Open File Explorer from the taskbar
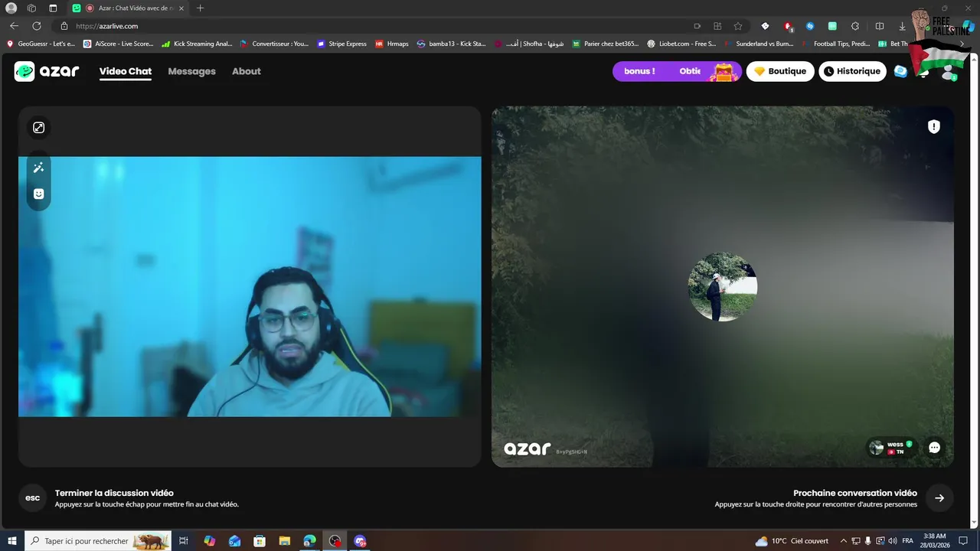 [x=284, y=541]
